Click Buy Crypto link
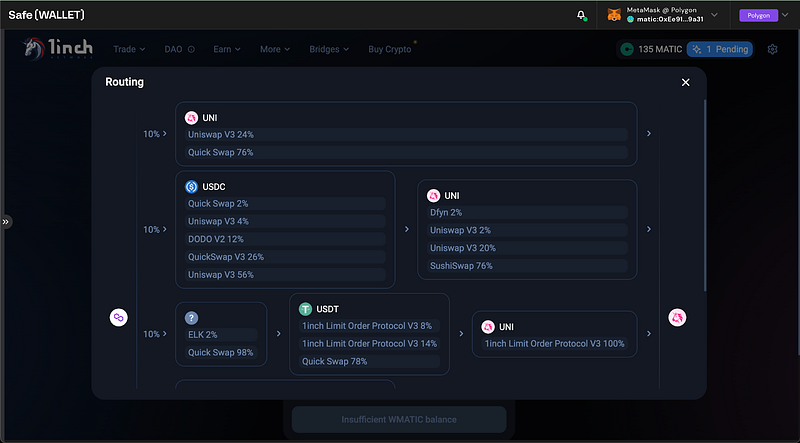Screen dimensions: 800x443 coord(390,49)
